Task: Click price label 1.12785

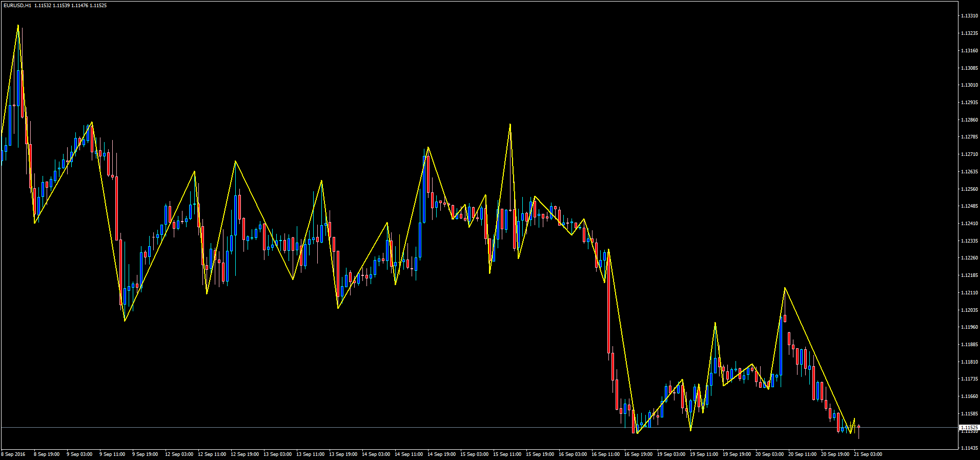Action: tap(970, 137)
